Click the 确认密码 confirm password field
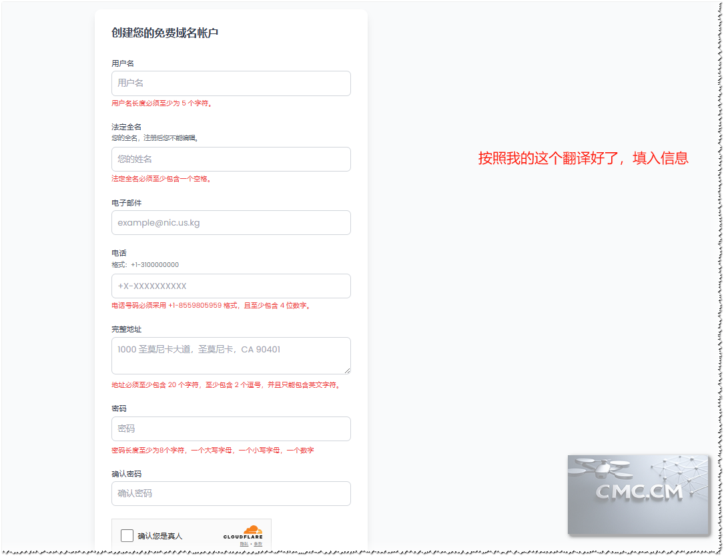The height and width of the screenshot is (560, 728). pyautogui.click(x=231, y=494)
